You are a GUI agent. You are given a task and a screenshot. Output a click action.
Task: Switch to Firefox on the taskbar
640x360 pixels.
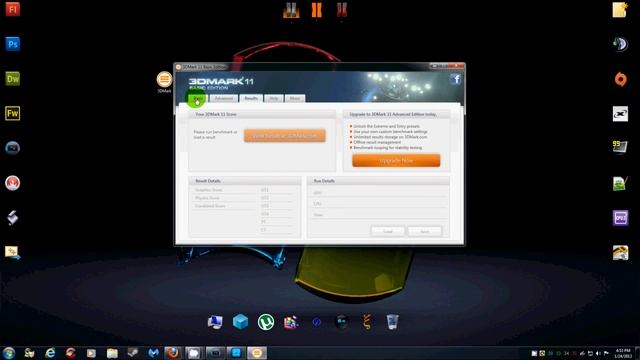coord(173,353)
